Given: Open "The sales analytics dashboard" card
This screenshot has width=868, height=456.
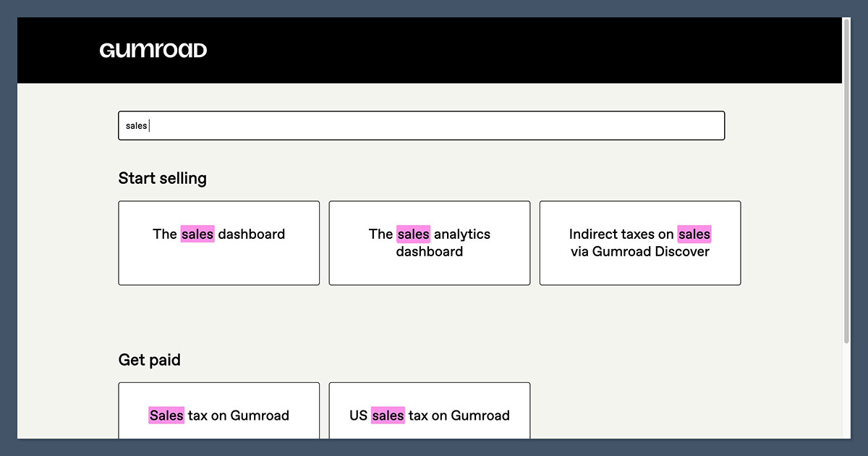Looking at the screenshot, I should pos(430,243).
